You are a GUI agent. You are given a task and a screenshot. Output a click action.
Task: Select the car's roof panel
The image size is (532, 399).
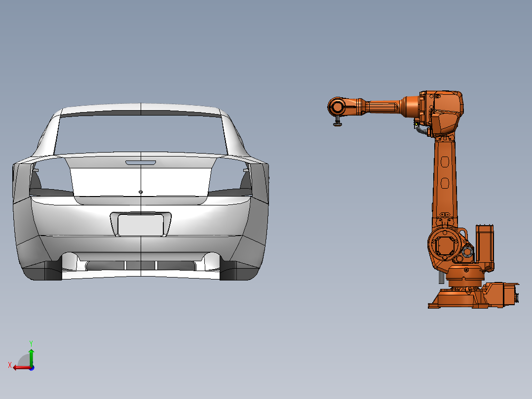click(141, 106)
